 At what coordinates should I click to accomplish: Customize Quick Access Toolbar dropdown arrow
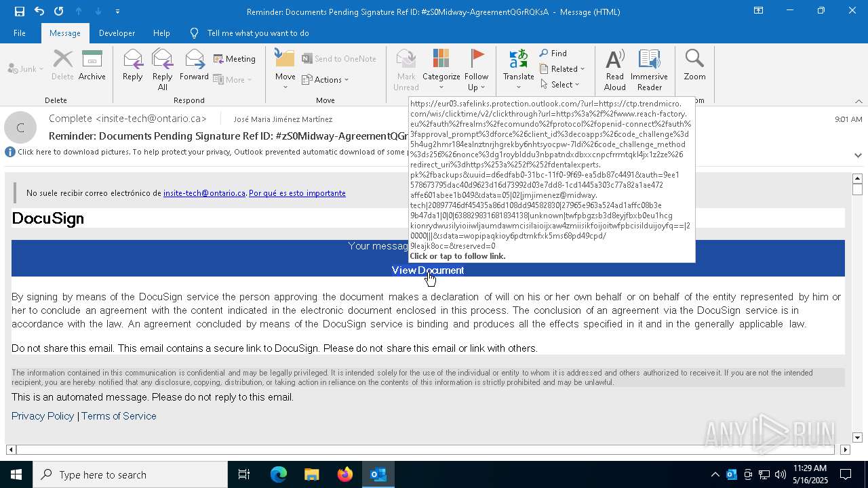117,12
